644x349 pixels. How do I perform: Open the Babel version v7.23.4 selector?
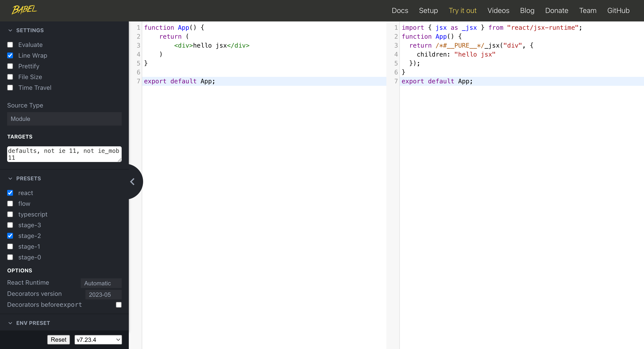[98, 340]
